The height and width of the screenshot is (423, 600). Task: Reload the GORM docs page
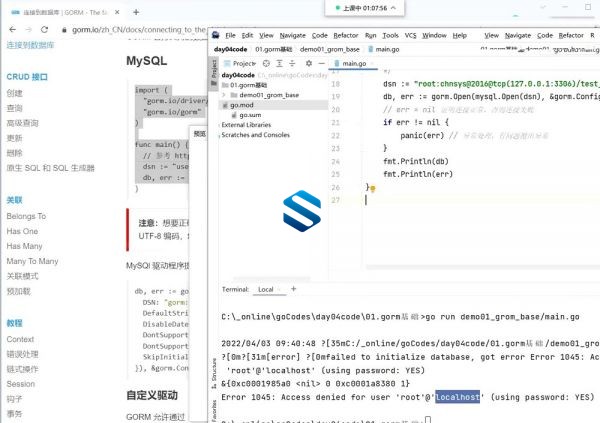click(x=44, y=29)
